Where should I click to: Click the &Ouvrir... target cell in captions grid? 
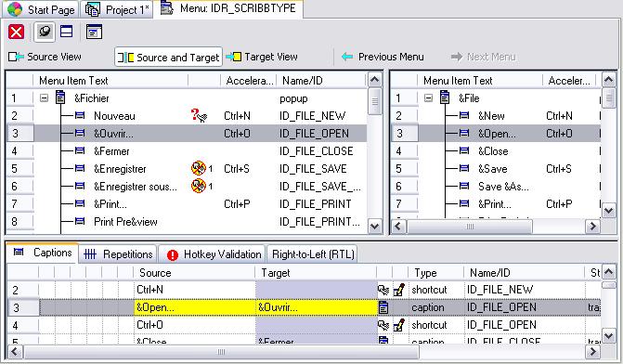tap(317, 307)
